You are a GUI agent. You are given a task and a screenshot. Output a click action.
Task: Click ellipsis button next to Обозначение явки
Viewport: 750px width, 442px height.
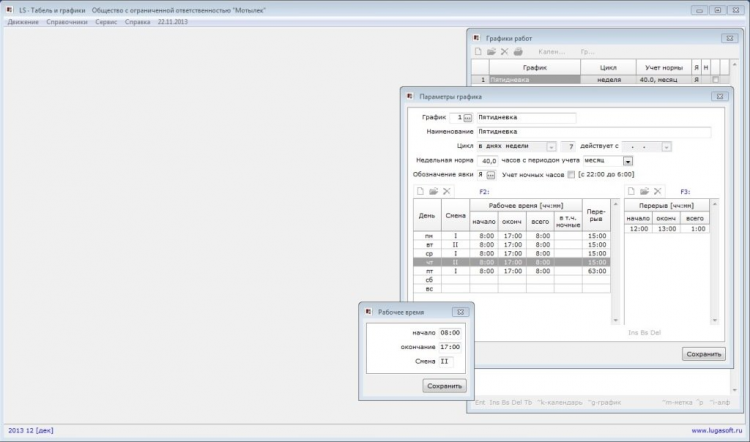coord(491,175)
